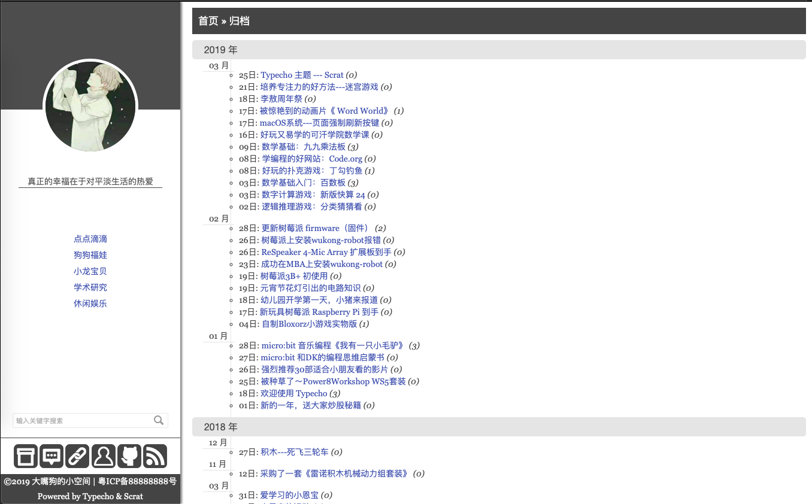Click the Typecho link in Powered by
This screenshot has height=504, width=812.
point(98,496)
